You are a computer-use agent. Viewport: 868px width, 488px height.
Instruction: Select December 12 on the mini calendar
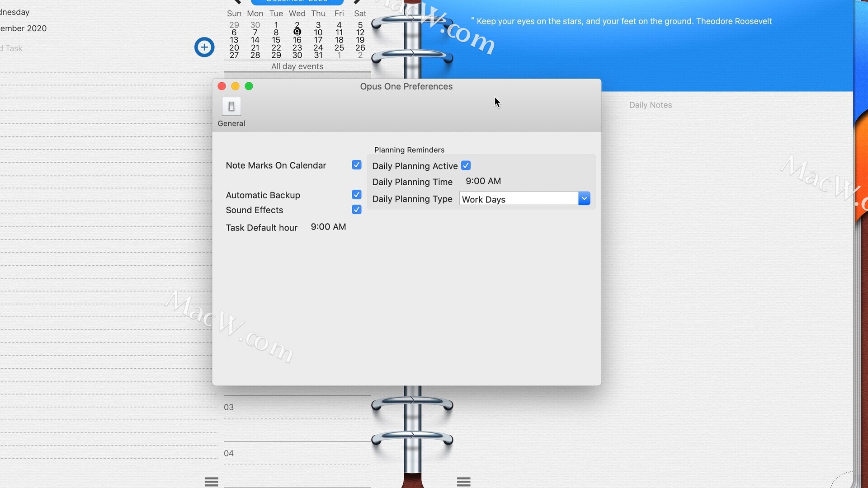pyautogui.click(x=360, y=32)
